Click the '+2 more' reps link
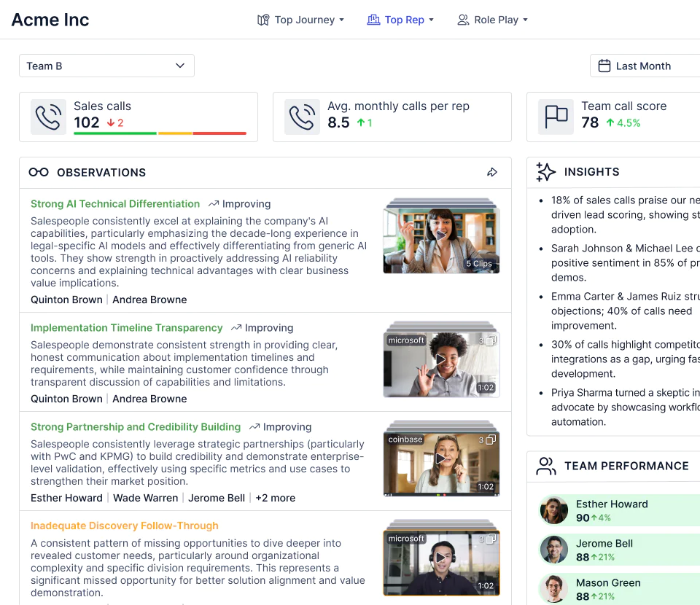This screenshot has height=605, width=700. pos(276,498)
